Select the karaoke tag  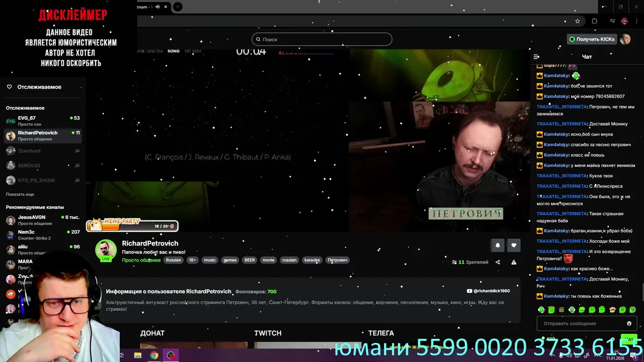tap(312, 260)
